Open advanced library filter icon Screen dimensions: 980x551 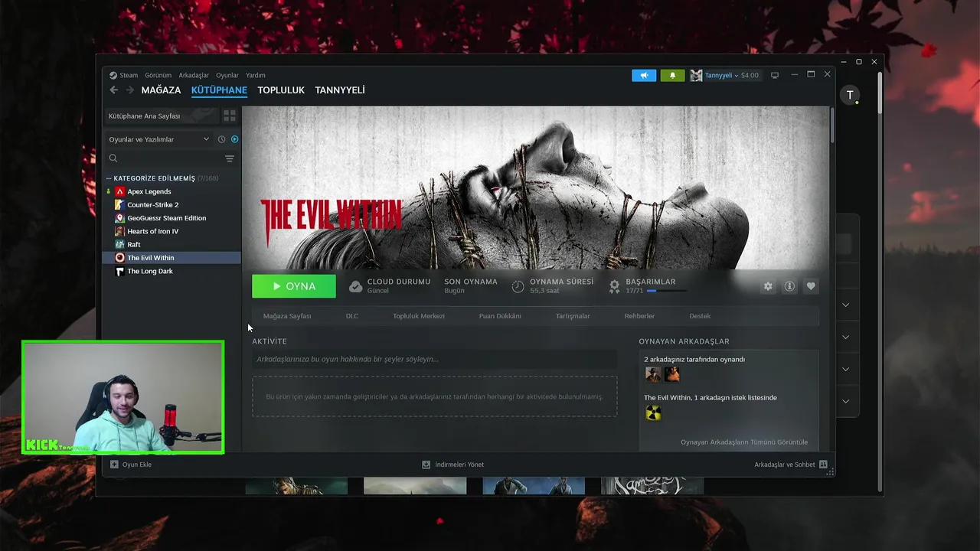(x=230, y=158)
